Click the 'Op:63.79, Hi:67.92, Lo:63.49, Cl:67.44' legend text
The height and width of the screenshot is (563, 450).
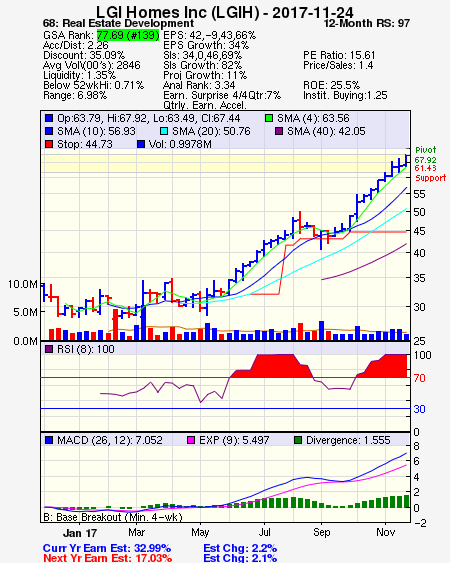pos(149,118)
